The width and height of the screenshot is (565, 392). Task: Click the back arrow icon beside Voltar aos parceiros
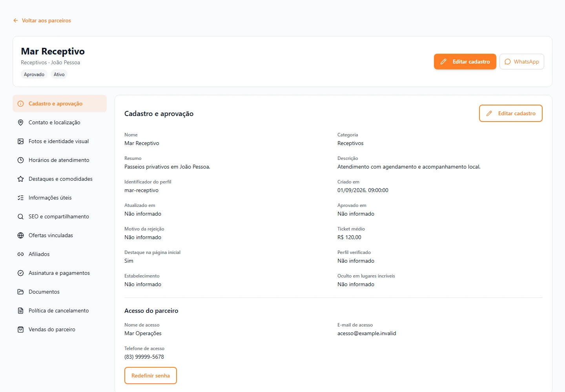(16, 20)
